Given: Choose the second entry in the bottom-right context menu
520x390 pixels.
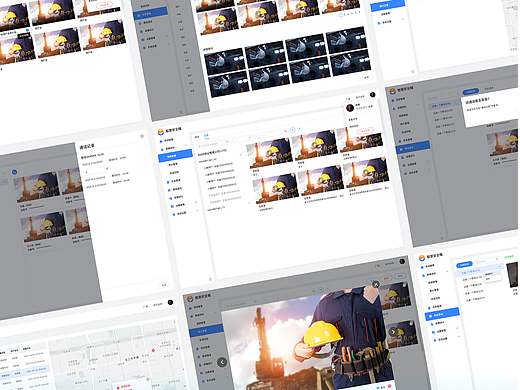Looking at the screenshot, I should point(488,279).
